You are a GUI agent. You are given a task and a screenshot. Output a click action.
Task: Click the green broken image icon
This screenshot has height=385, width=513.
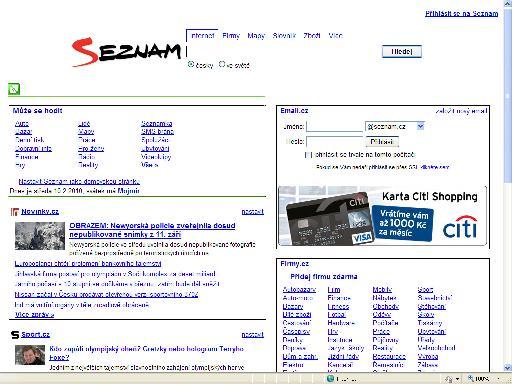click(x=14, y=89)
